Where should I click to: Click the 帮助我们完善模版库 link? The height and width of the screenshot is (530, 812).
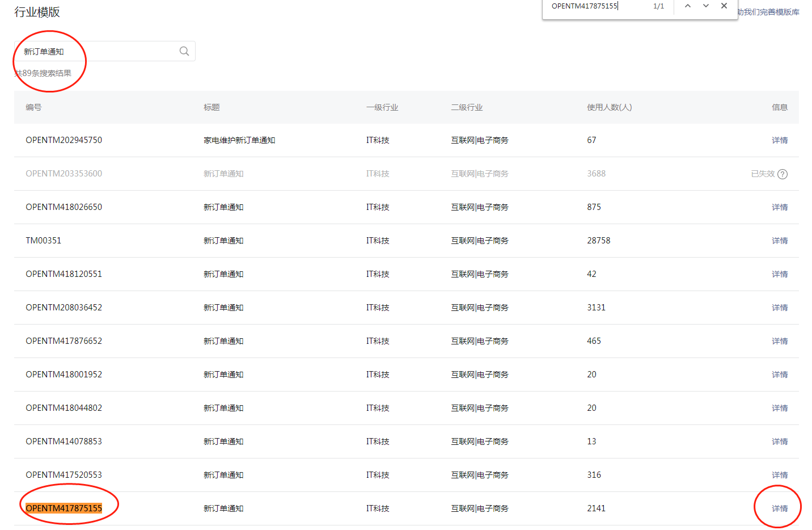[769, 12]
